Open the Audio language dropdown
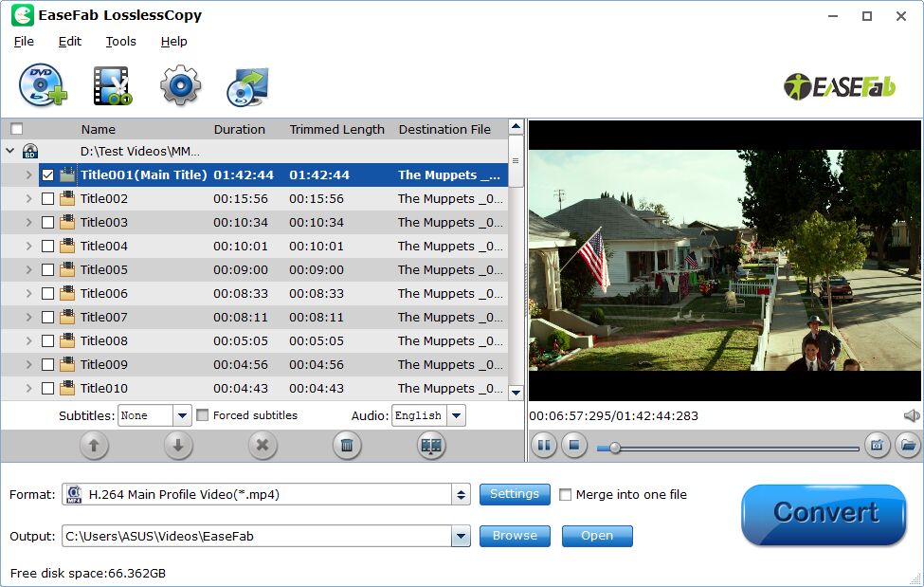924x587 pixels. (x=456, y=415)
